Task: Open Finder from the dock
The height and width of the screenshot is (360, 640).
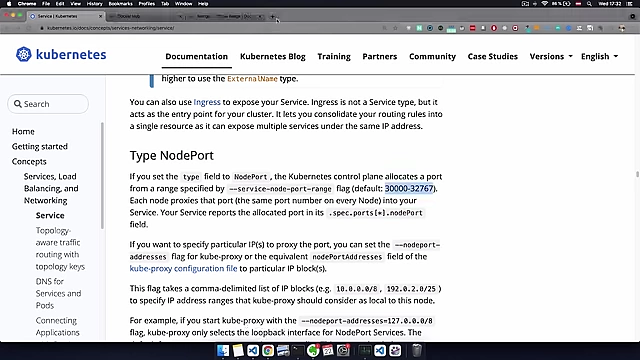Action: (223, 351)
